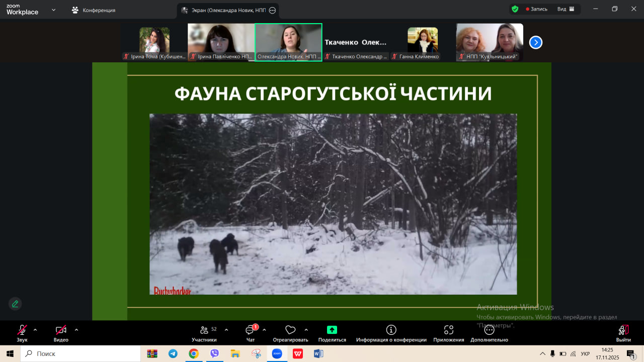The width and height of the screenshot is (644, 362).
Task: Click the green Share screen icon
Action: [x=332, y=330]
